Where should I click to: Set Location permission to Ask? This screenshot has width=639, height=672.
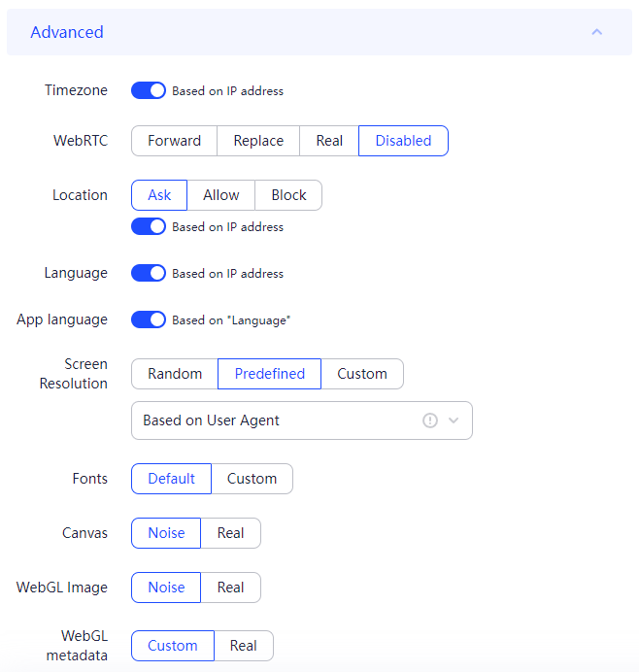tap(159, 195)
